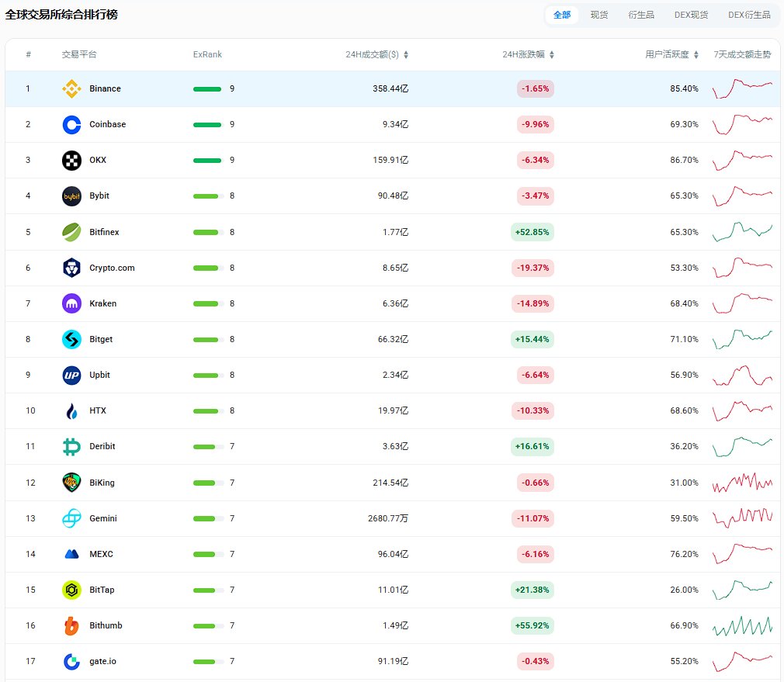Click the 交易平台 column header
This screenshot has width=784, height=682.
click(79, 54)
